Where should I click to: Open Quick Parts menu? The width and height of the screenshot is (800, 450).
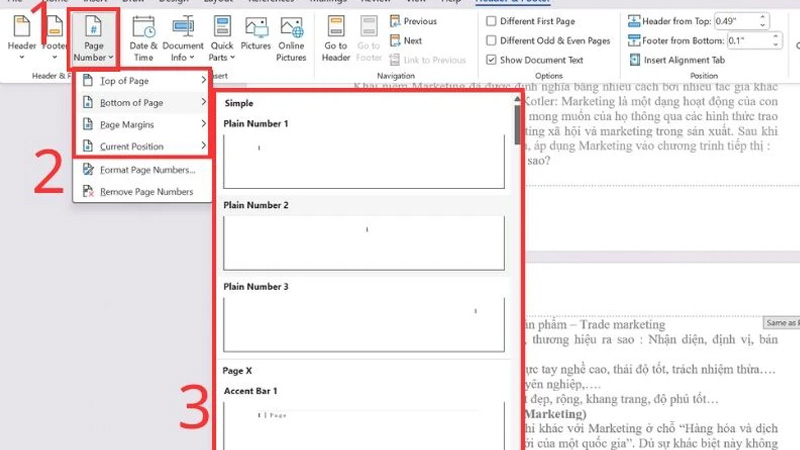pos(222,39)
